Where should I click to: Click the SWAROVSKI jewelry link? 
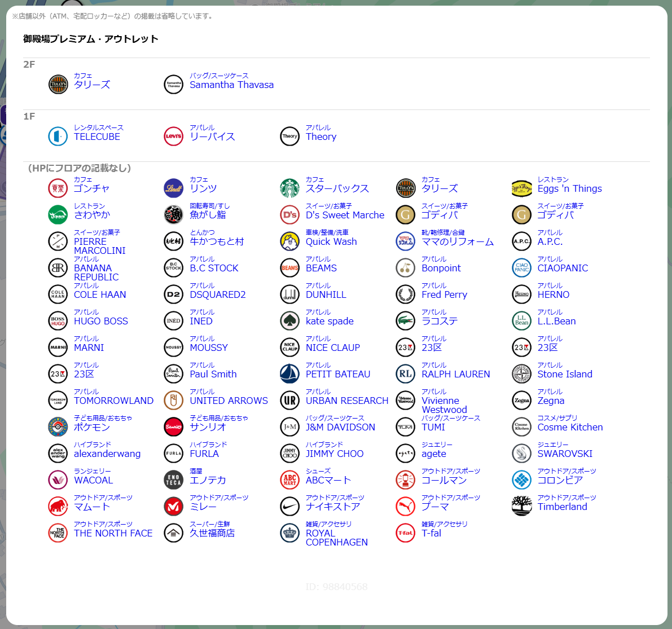click(564, 454)
